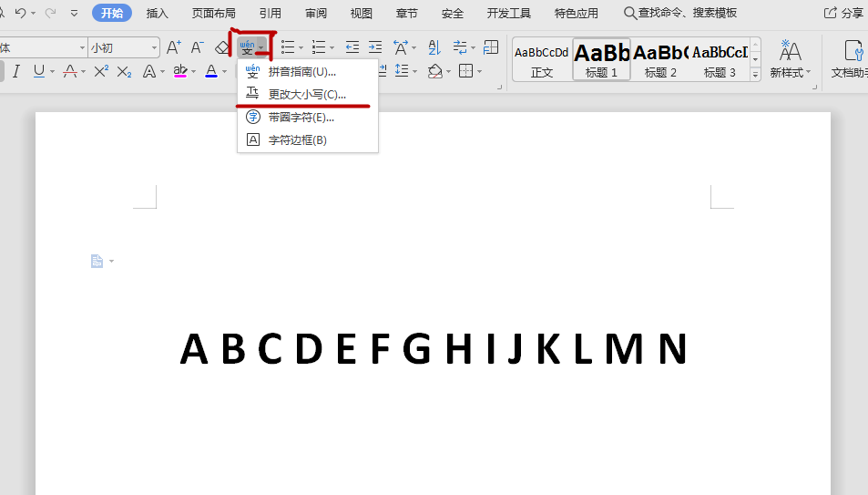Toggle superscript X² formatting
This screenshot has height=495, width=868.
101,71
